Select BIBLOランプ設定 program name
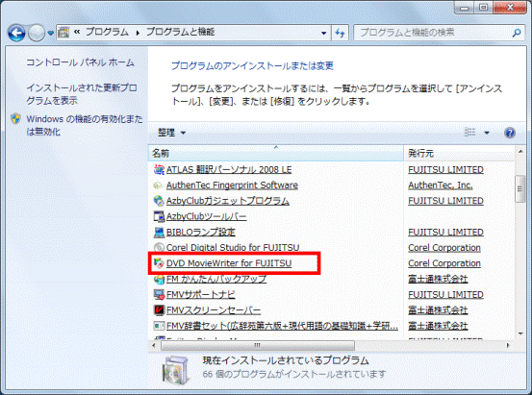 point(200,232)
